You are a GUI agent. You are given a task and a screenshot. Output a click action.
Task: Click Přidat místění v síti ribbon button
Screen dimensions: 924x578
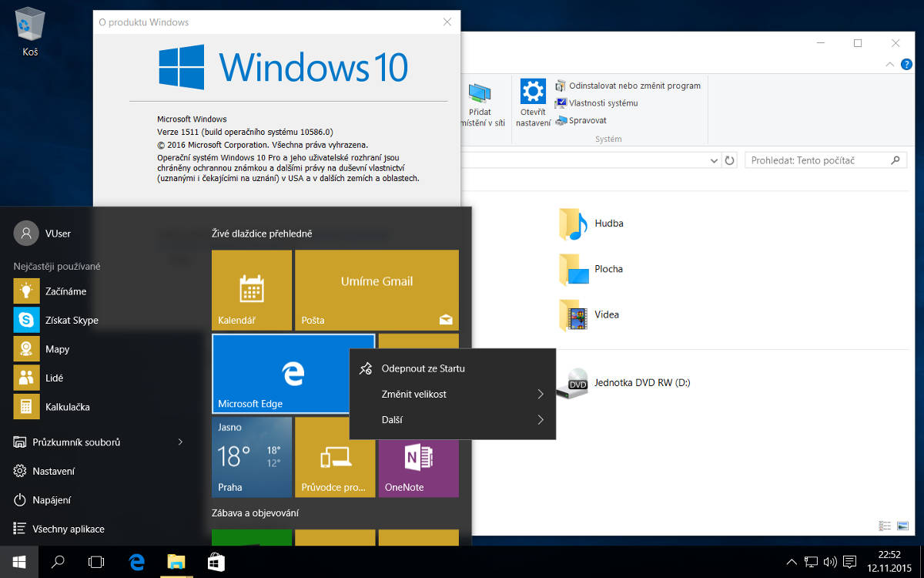pos(481,105)
